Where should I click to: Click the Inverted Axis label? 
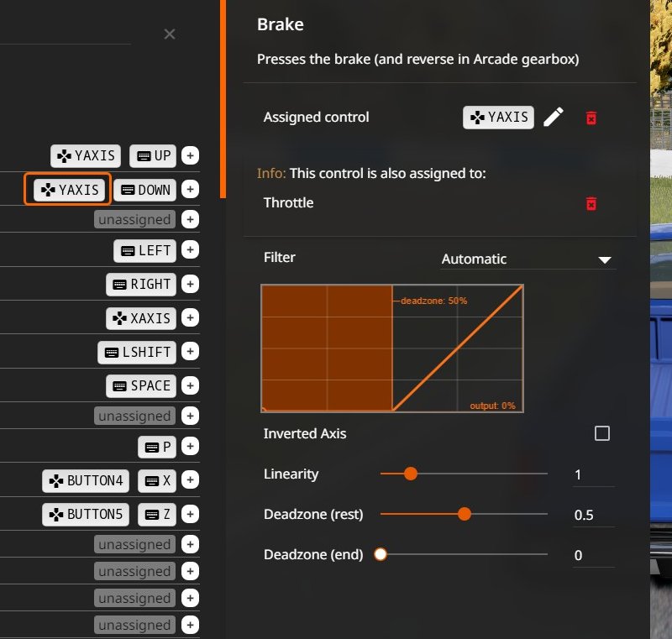(x=305, y=433)
